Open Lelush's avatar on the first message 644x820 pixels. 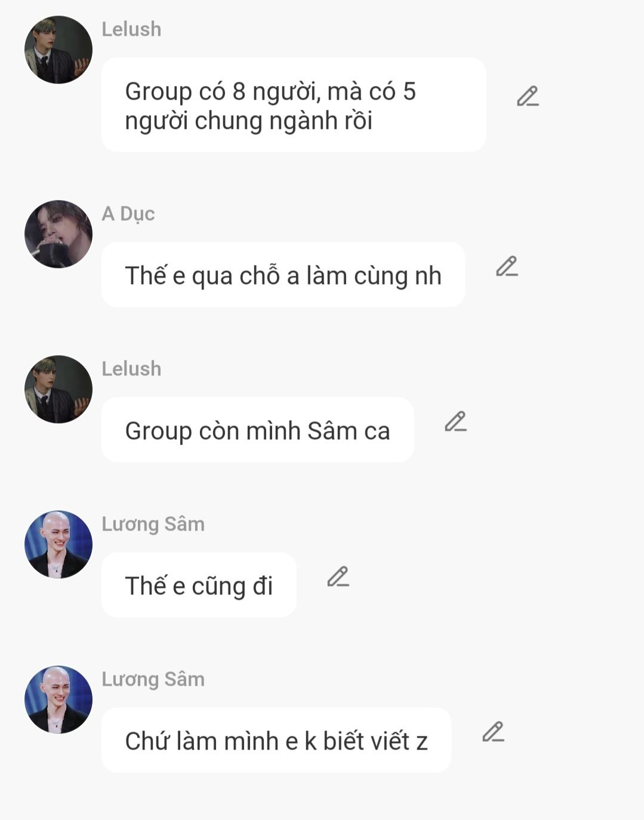pos(58,50)
